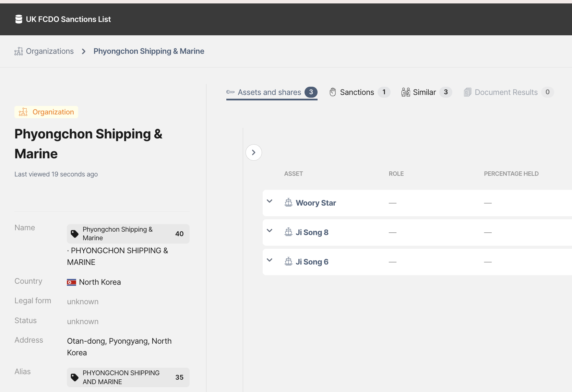Click the ROLE column header
This screenshot has width=572, height=392.
pos(396,174)
